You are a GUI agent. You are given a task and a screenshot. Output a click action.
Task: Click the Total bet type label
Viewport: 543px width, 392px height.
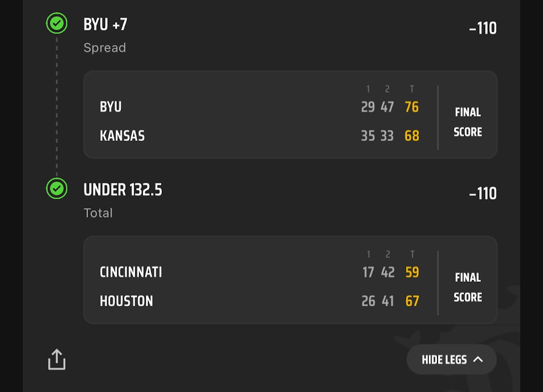[98, 213]
